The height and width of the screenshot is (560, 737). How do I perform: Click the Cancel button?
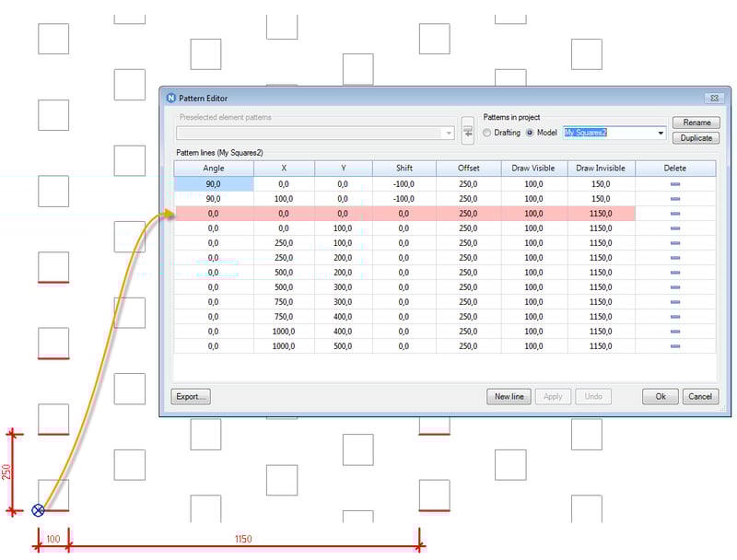tap(700, 396)
